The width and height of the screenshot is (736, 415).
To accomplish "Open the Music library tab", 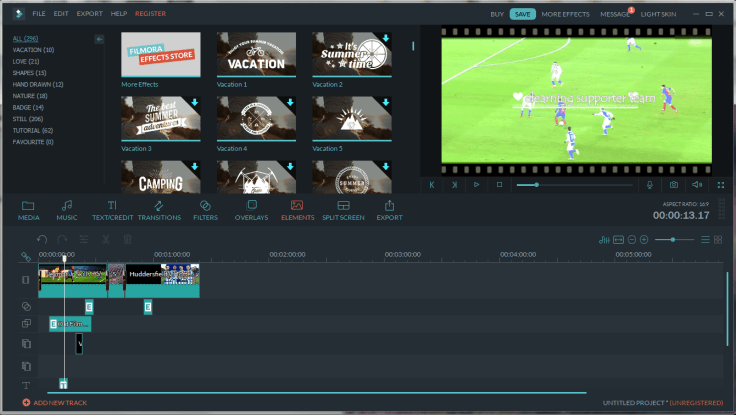I will pos(67,210).
